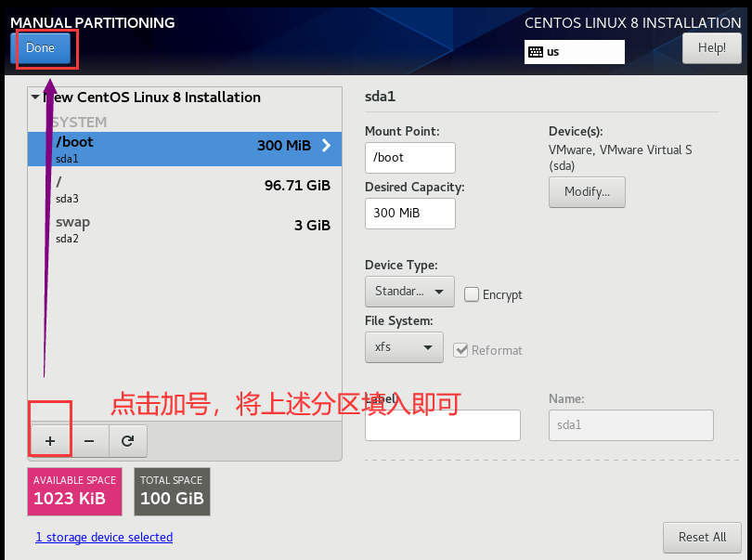Click the SYSTEM group heading
Screen dimensions: 752x560
click(79, 123)
